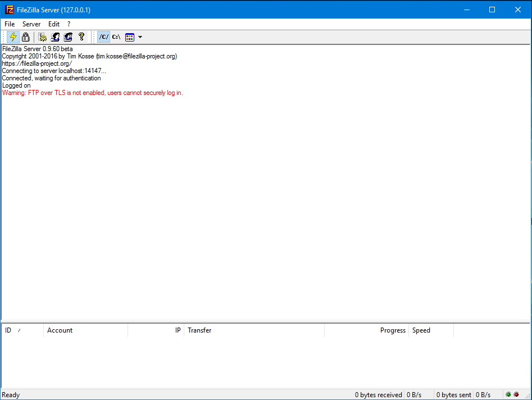Toggle the C:\ display mode button

[116, 37]
